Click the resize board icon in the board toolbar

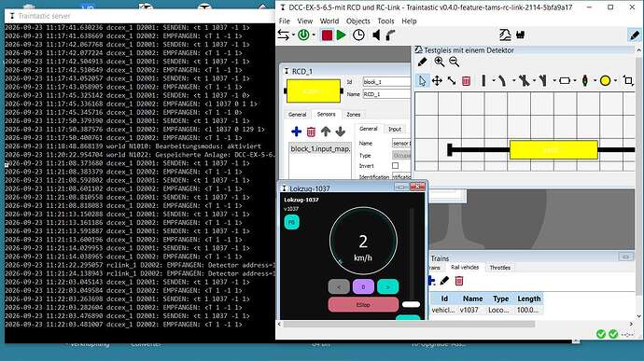628,80
